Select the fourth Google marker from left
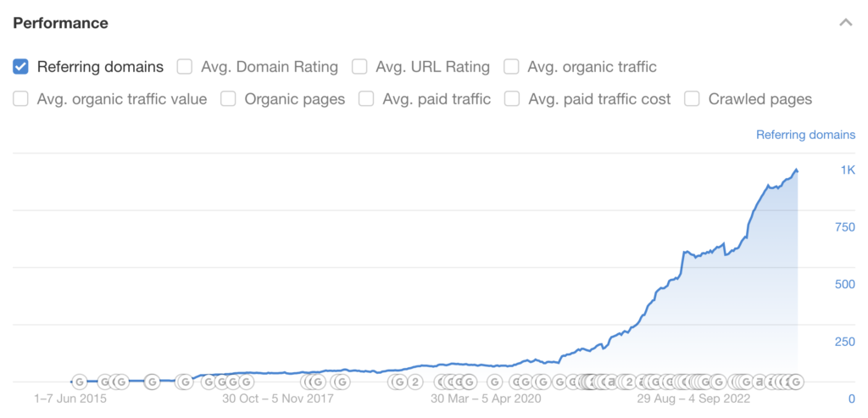The height and width of the screenshot is (418, 868). 152,382
